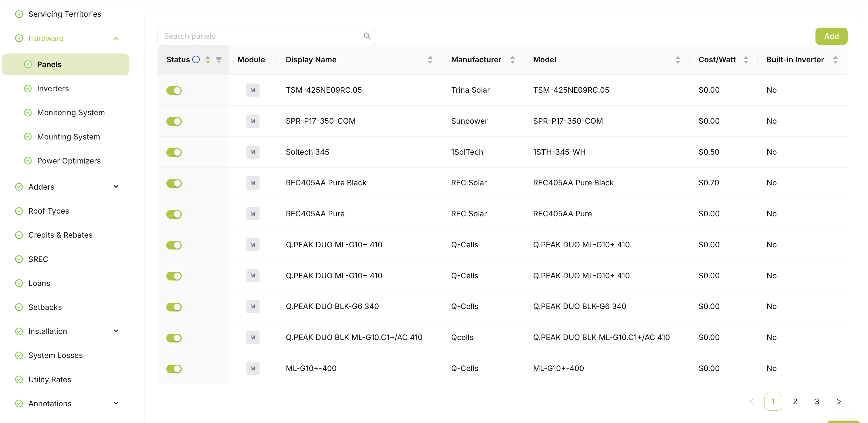Sort by Built-in Inverter column arrows
This screenshot has width=868, height=423.
point(835,60)
